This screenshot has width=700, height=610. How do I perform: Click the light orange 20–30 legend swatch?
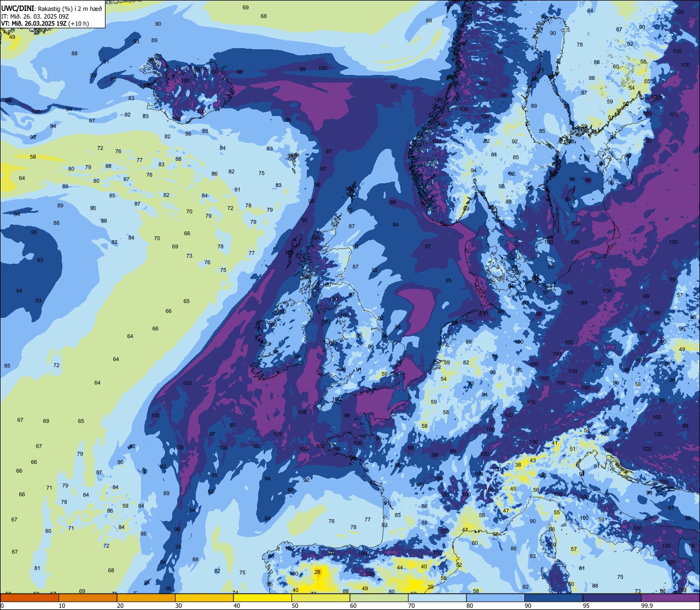point(146,597)
